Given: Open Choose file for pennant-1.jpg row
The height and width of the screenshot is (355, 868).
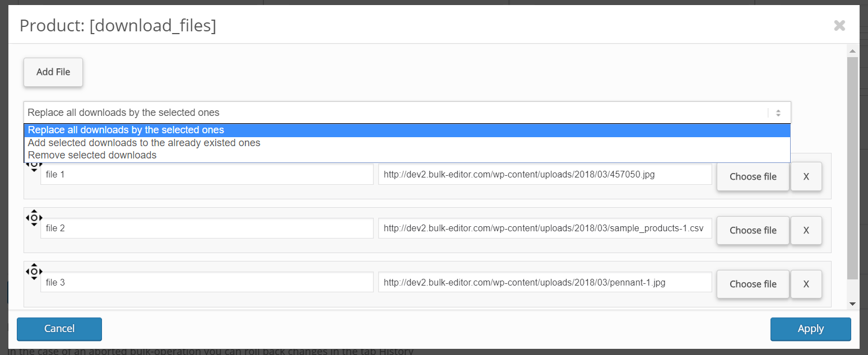Looking at the screenshot, I should (753, 284).
